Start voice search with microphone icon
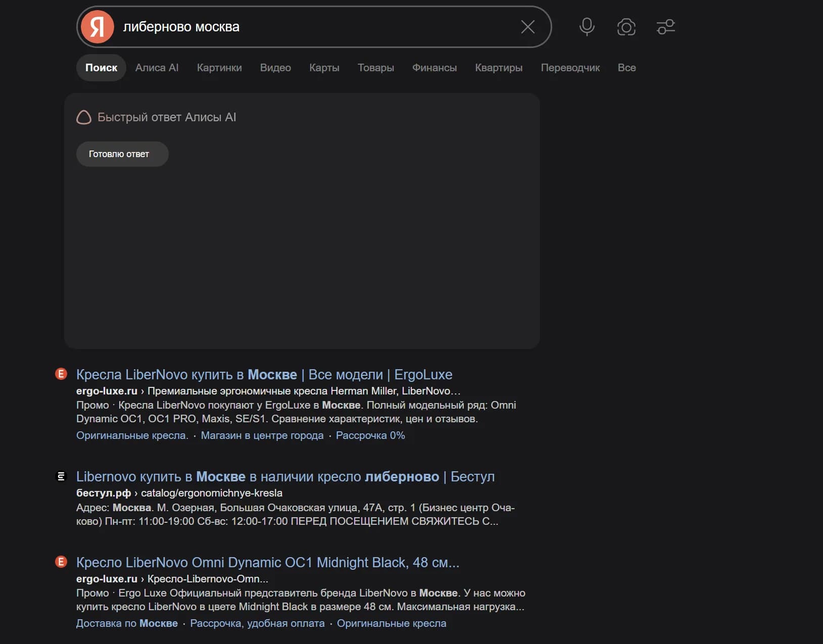823x644 pixels. point(587,27)
